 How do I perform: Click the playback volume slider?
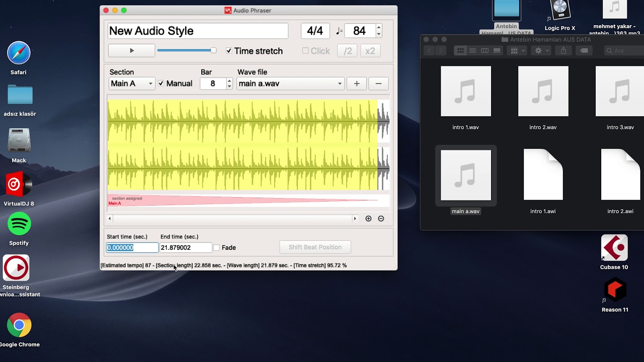(x=187, y=50)
